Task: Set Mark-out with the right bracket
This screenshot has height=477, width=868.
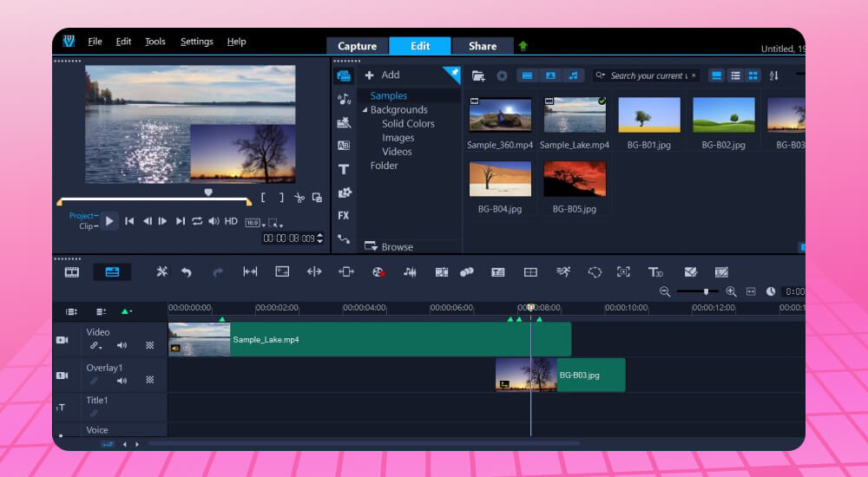Action: (281, 197)
